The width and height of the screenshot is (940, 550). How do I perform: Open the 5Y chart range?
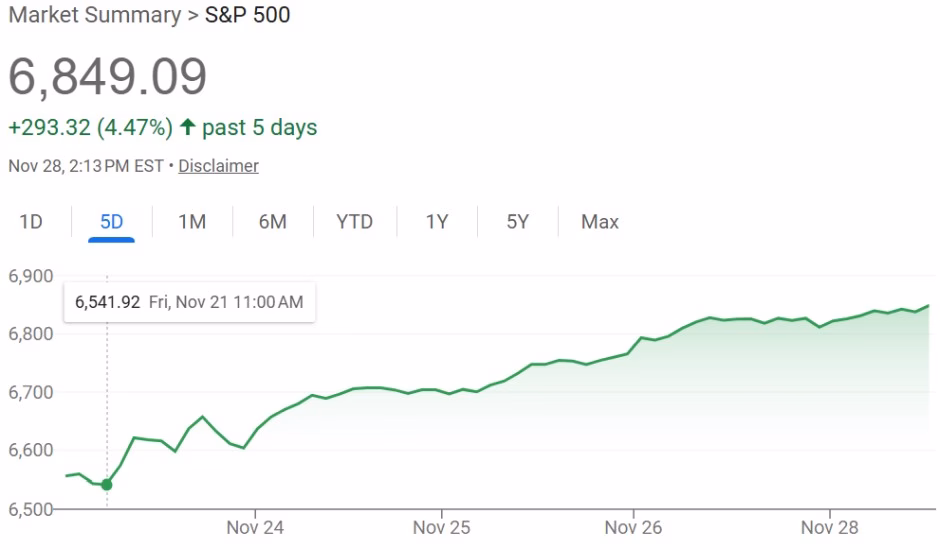click(x=517, y=222)
